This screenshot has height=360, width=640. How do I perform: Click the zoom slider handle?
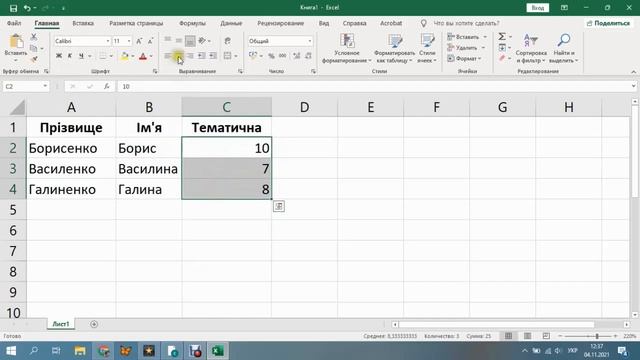pyautogui.click(x=597, y=336)
